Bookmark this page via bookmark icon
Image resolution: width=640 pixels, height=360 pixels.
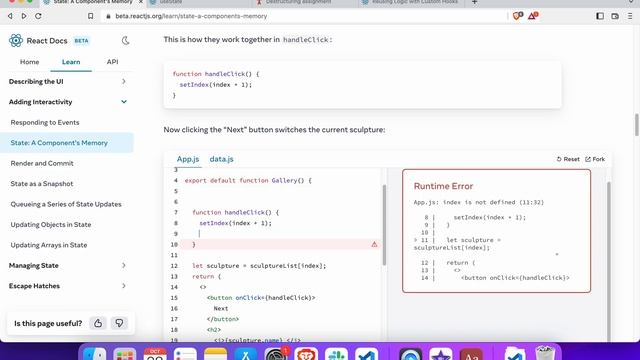(91, 16)
